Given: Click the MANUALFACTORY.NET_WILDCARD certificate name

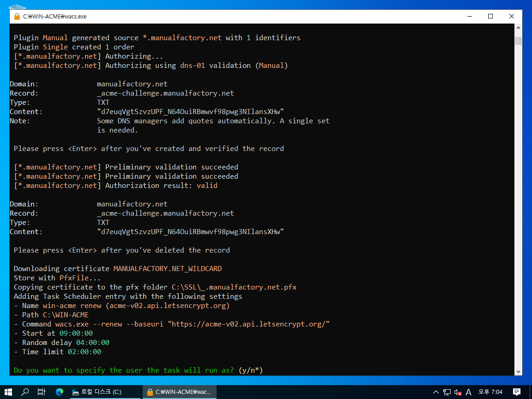Looking at the screenshot, I should point(167,269).
